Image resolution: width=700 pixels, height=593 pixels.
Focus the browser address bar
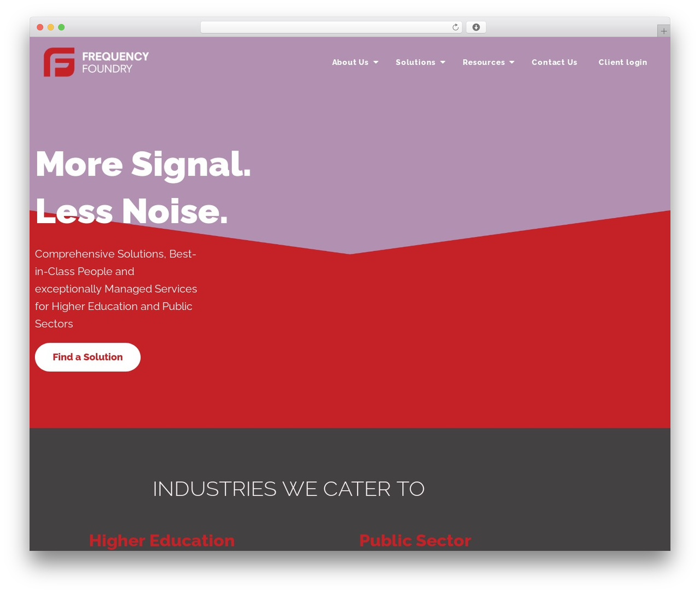click(331, 27)
